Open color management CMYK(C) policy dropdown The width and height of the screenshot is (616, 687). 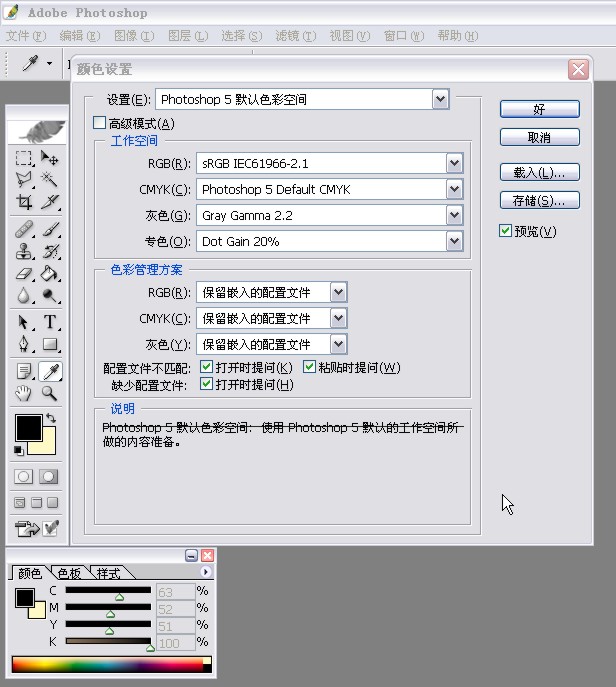(339, 318)
